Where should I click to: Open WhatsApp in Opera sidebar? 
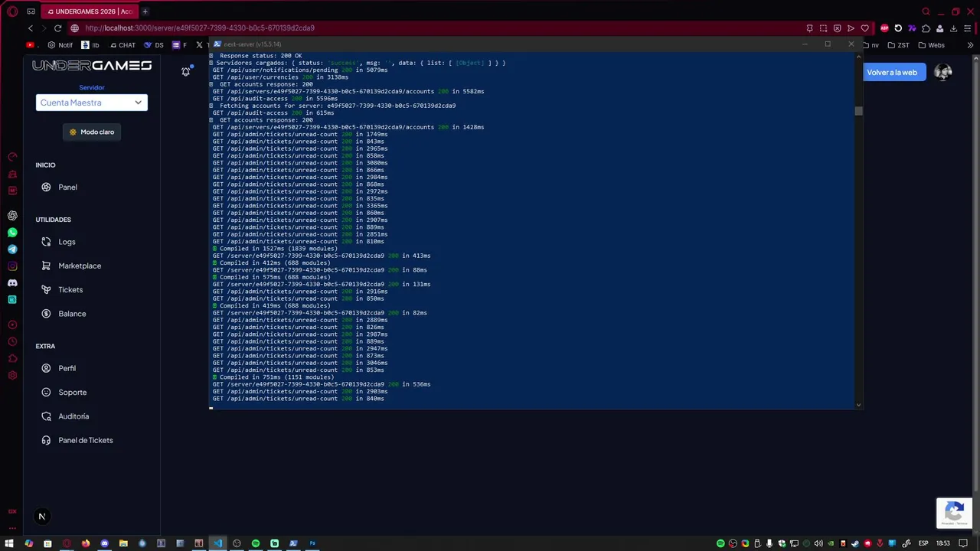[x=12, y=233]
